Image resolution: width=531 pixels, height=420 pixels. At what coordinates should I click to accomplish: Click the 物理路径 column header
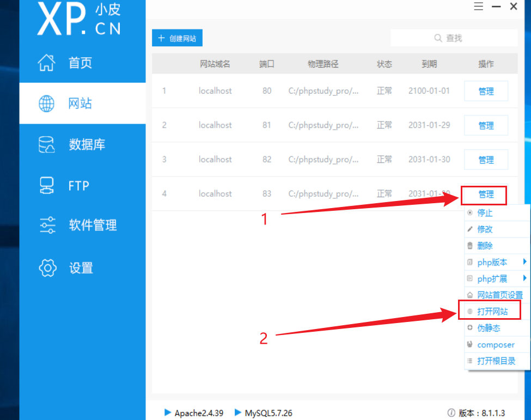[323, 64]
